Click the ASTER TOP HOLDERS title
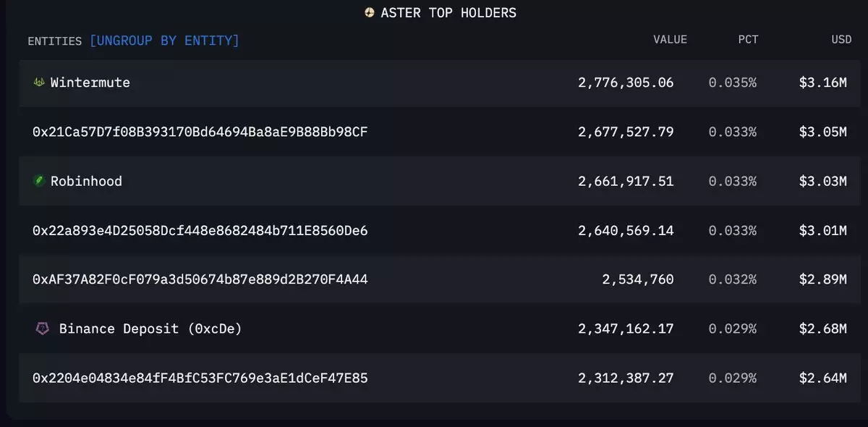The width and height of the screenshot is (868, 427). [448, 13]
